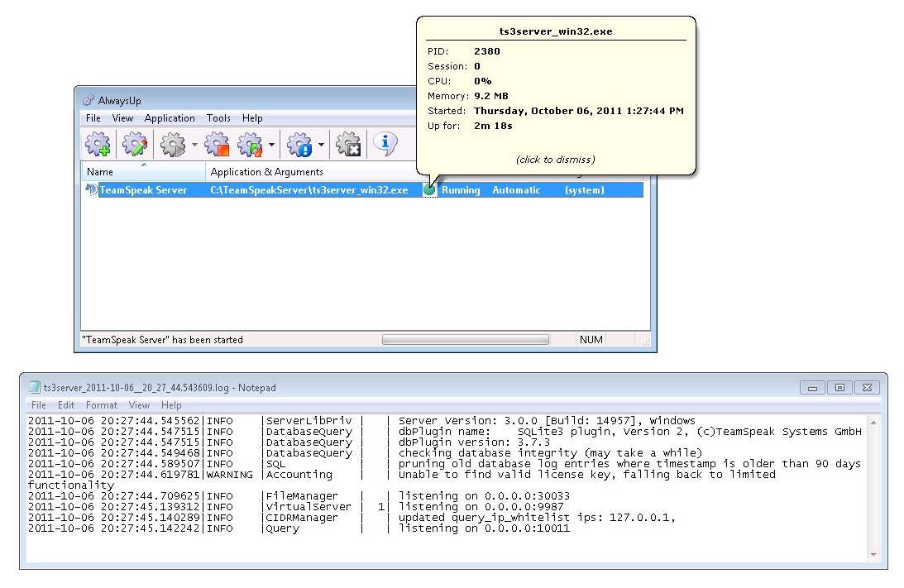
Task: Sort by Application & Arguments column header
Action: click(311, 171)
